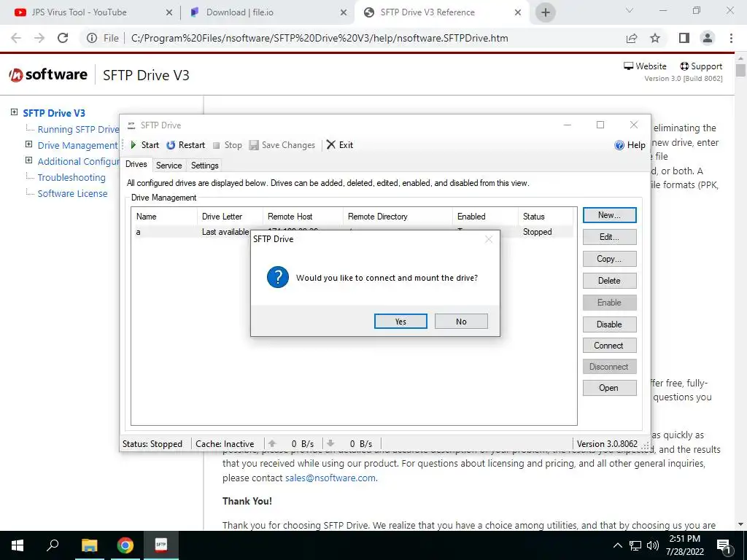Click Save Changes in the toolbar

tap(282, 145)
